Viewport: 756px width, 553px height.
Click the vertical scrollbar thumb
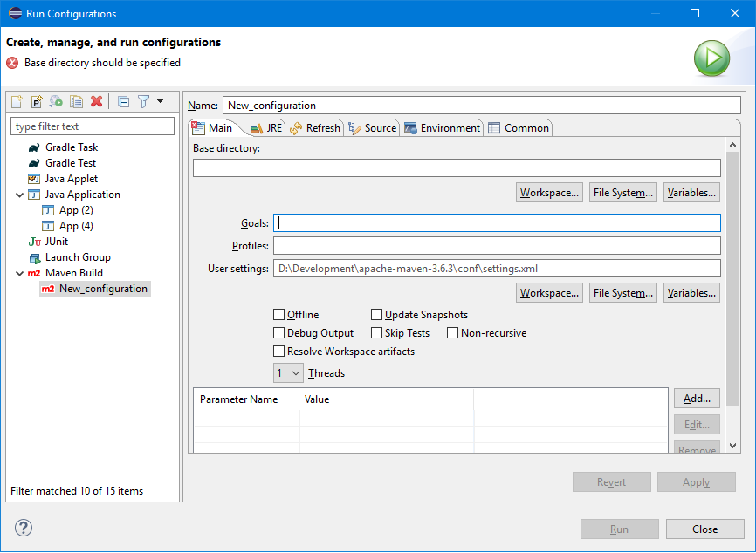732,279
